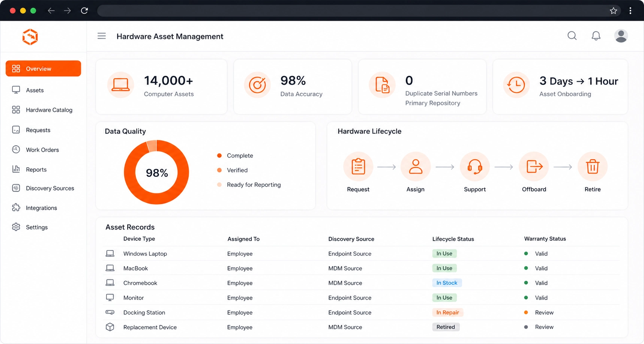Open notifications bell icon
The image size is (644, 344).
tap(596, 36)
